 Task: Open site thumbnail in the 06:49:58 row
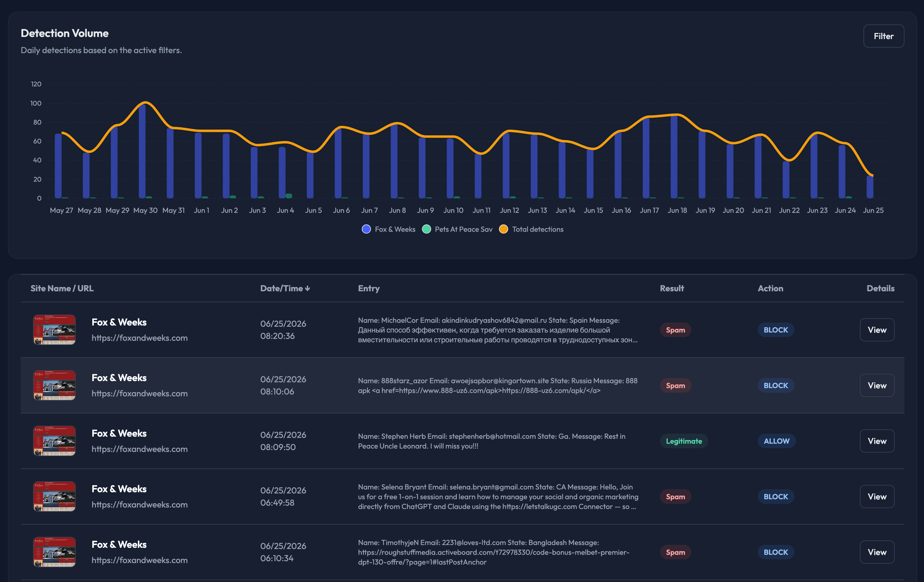54,497
